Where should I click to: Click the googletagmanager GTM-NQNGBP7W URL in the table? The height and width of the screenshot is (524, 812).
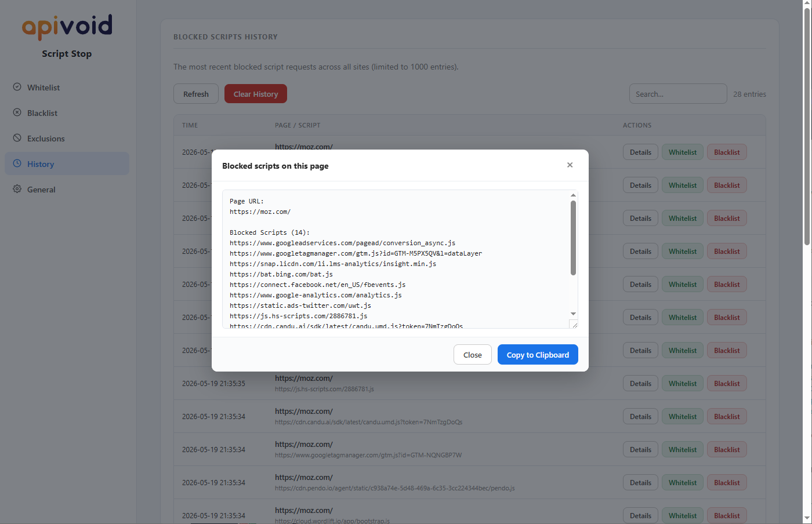[x=368, y=455]
